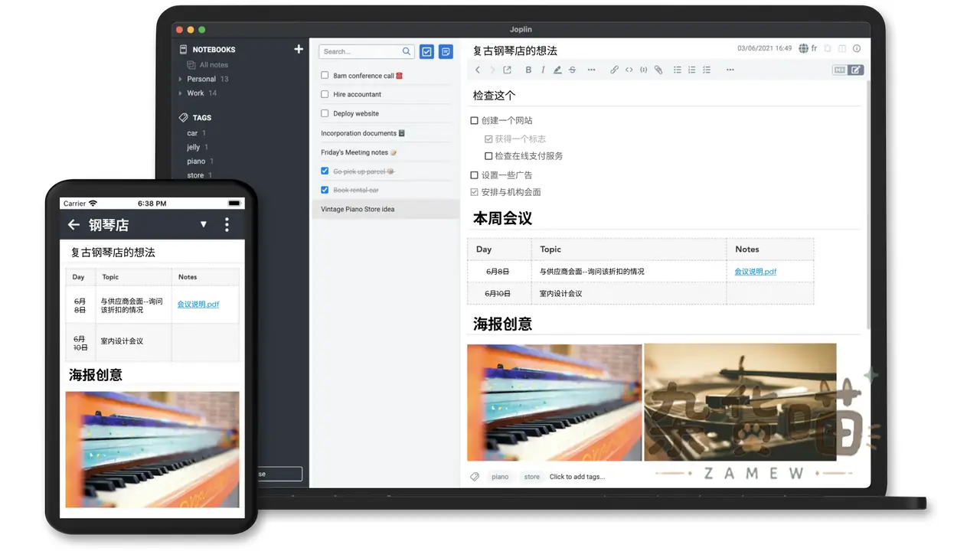
Task: Expand the Work notebook
Action: [x=181, y=93]
